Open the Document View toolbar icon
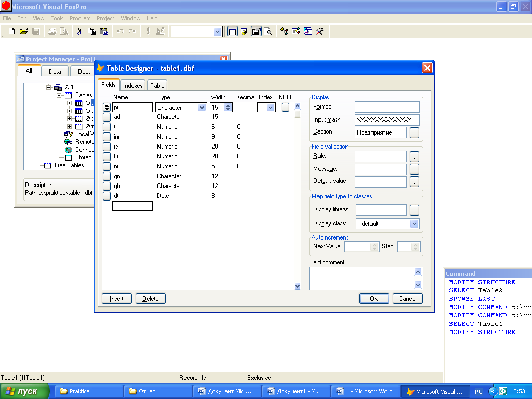 pyautogui.click(x=268, y=32)
